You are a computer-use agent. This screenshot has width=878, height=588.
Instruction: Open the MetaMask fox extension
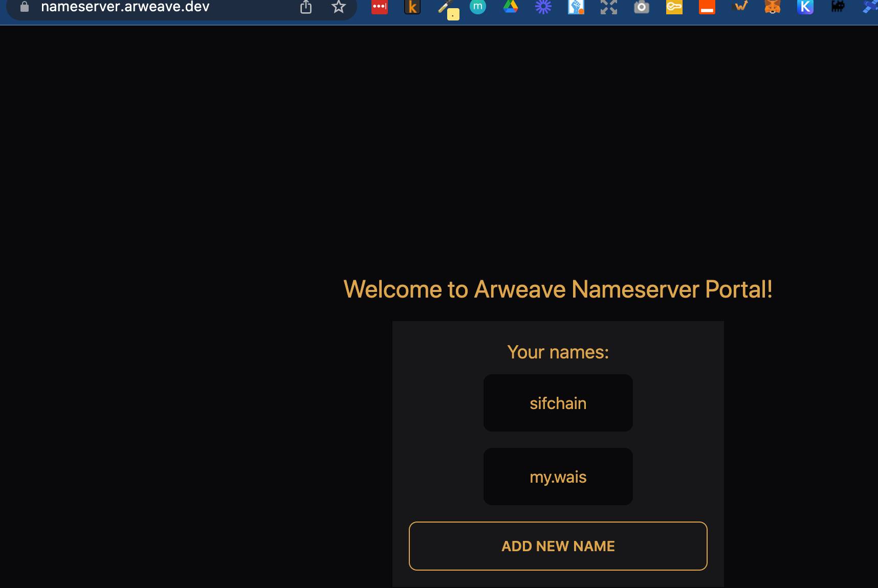[x=773, y=8]
